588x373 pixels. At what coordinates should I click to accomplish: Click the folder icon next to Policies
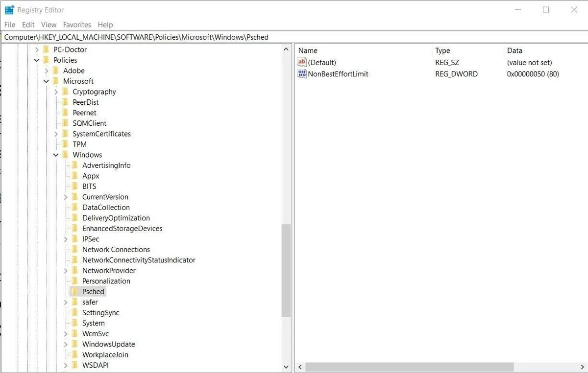point(46,60)
